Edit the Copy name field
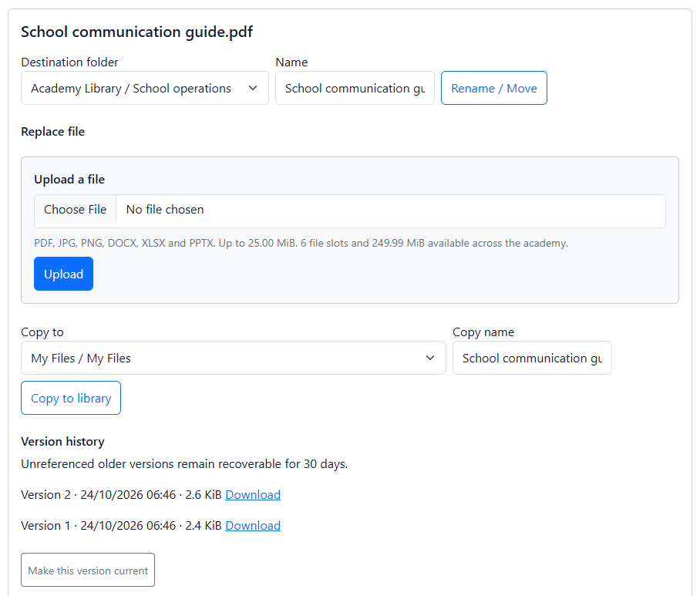The height and width of the screenshot is (596, 700). click(x=532, y=358)
